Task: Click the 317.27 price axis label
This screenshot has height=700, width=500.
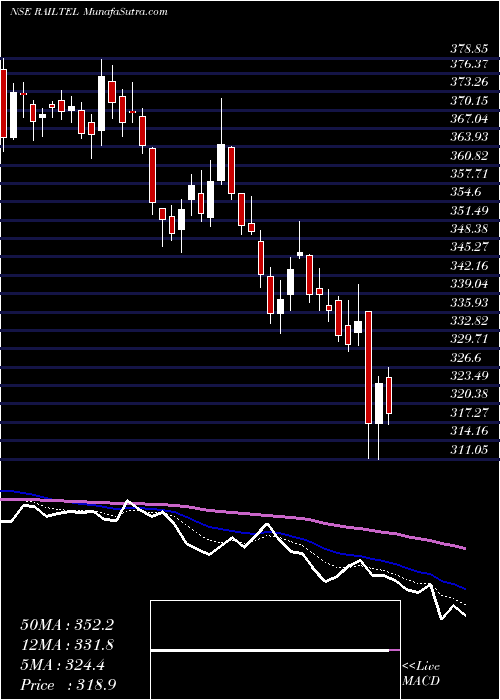Action: (x=468, y=412)
